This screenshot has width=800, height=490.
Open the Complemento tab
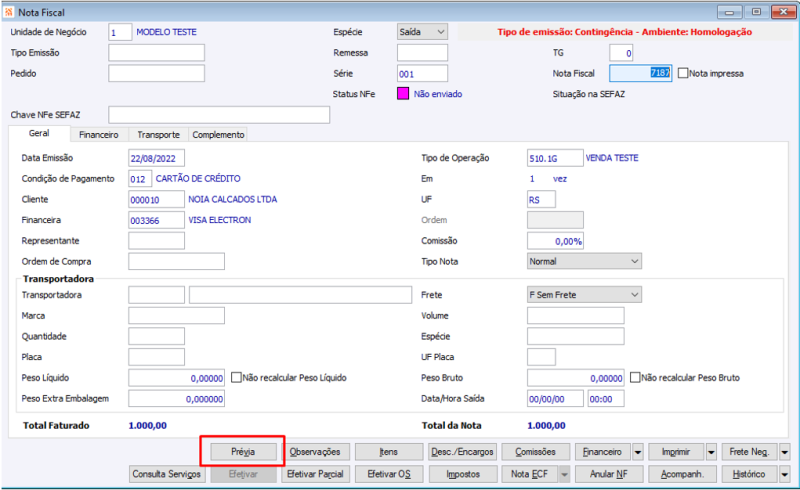point(218,135)
